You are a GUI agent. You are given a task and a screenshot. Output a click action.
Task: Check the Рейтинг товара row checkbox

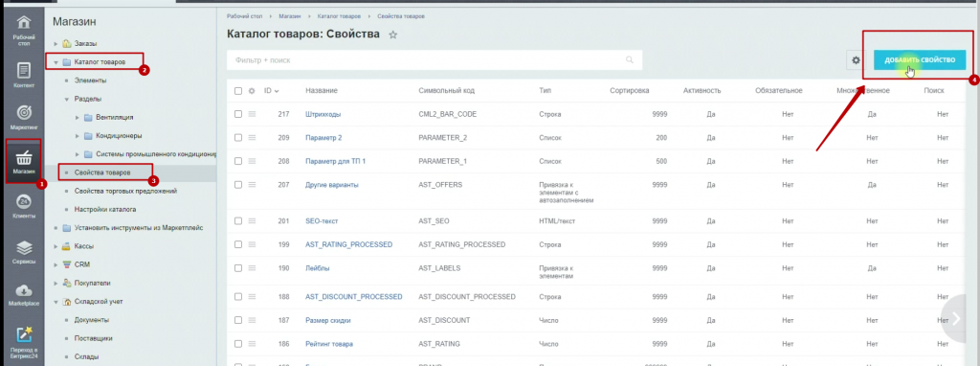pyautogui.click(x=238, y=343)
